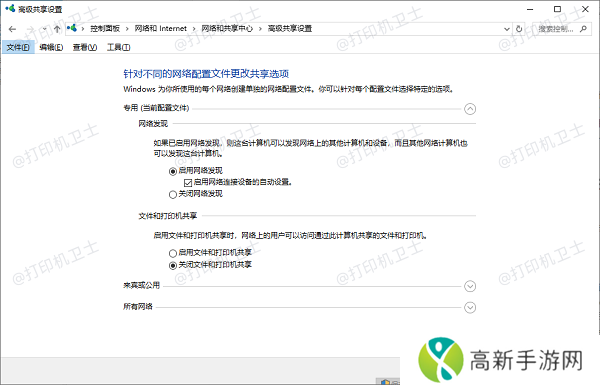Toggle 启用网络连接设备的自动设置 checkbox
Screen dimensions: 600x385
(188, 183)
